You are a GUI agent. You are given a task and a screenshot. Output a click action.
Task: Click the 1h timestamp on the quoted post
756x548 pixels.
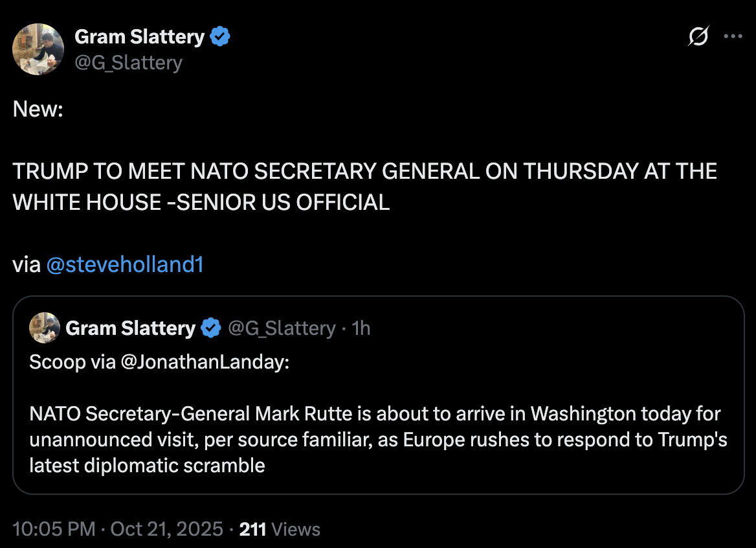(361, 328)
